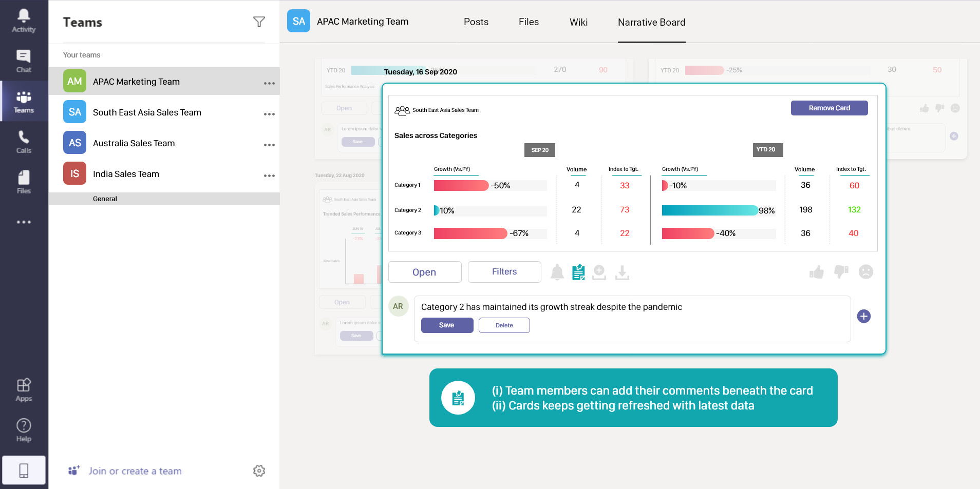Screen dimensions: 980x489
Task: Click the green 132 index value
Action: point(854,209)
